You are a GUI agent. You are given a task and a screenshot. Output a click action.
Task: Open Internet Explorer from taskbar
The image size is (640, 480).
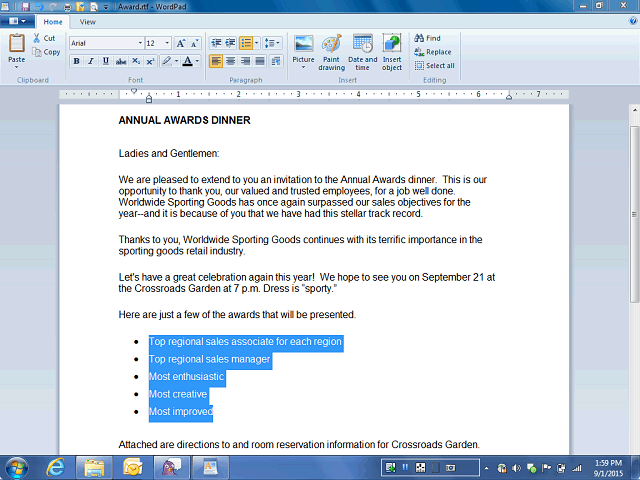click(x=55, y=467)
